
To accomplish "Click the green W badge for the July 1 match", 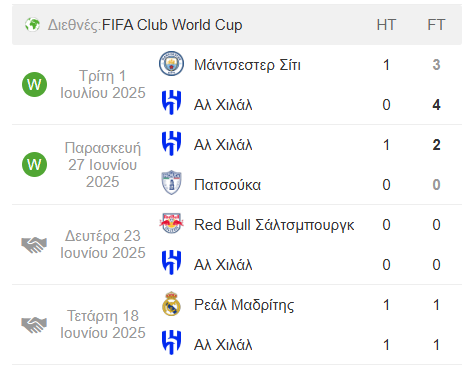I will (x=34, y=84).
